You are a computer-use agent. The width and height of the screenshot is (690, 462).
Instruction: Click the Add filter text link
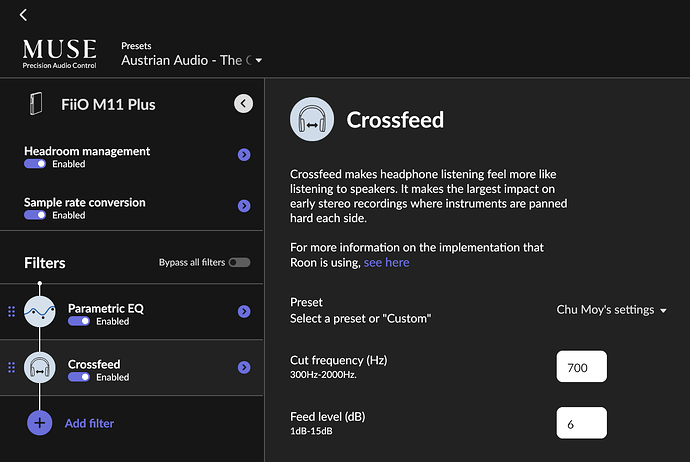click(89, 423)
